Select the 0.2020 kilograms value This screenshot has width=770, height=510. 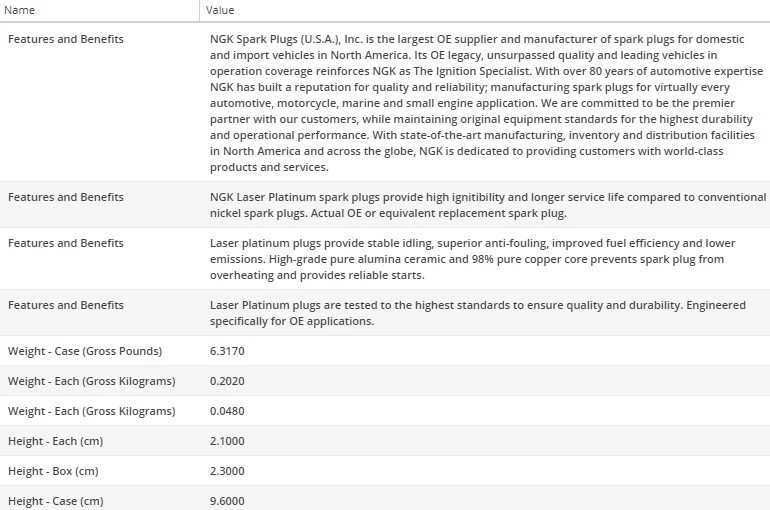(227, 381)
